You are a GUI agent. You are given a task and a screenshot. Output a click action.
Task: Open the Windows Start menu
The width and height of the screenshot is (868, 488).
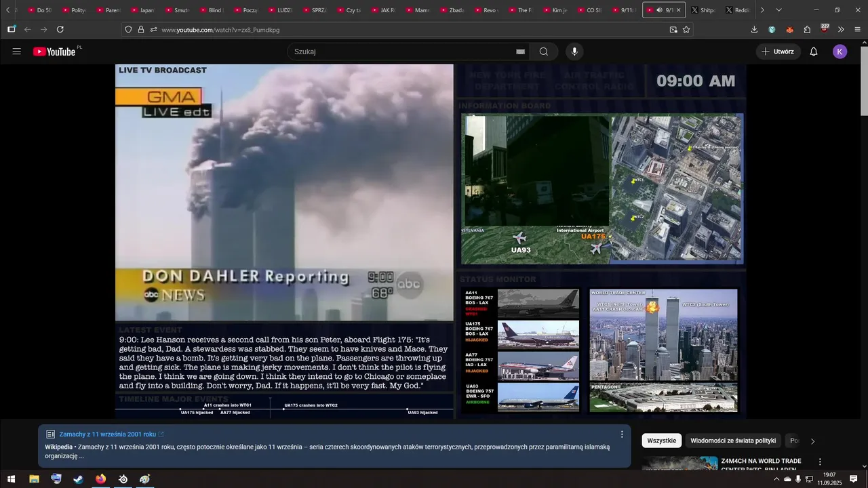click(x=12, y=479)
